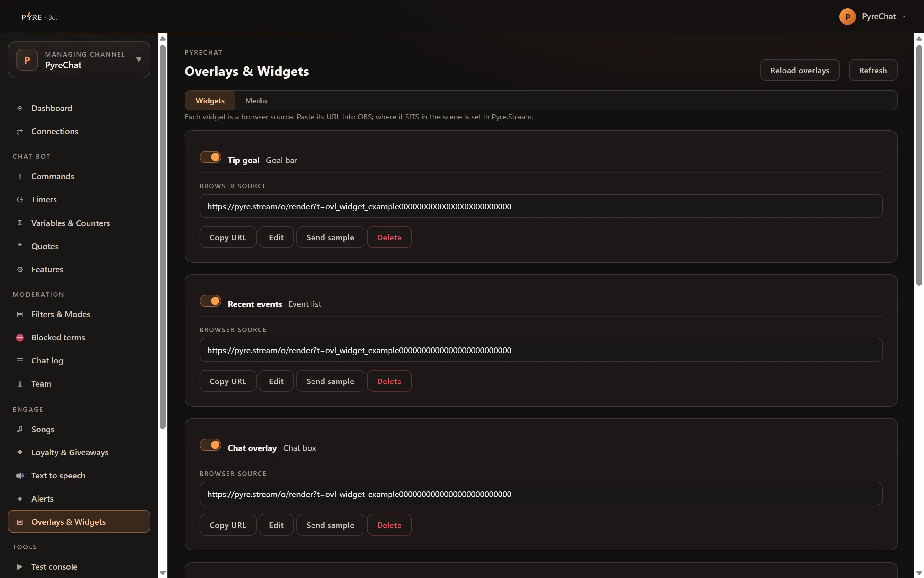Click Tip goal browser source URL field
Viewport: 924px width, 578px height.
(x=541, y=206)
